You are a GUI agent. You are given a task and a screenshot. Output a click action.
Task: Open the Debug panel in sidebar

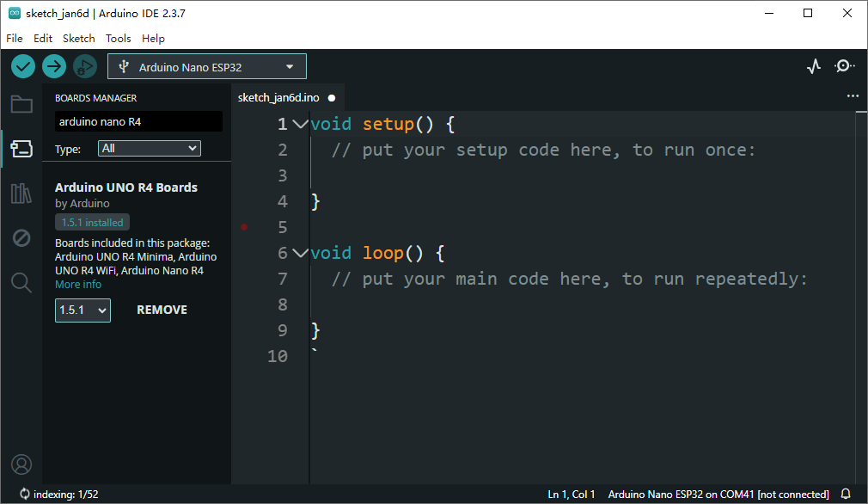pyautogui.click(x=21, y=238)
